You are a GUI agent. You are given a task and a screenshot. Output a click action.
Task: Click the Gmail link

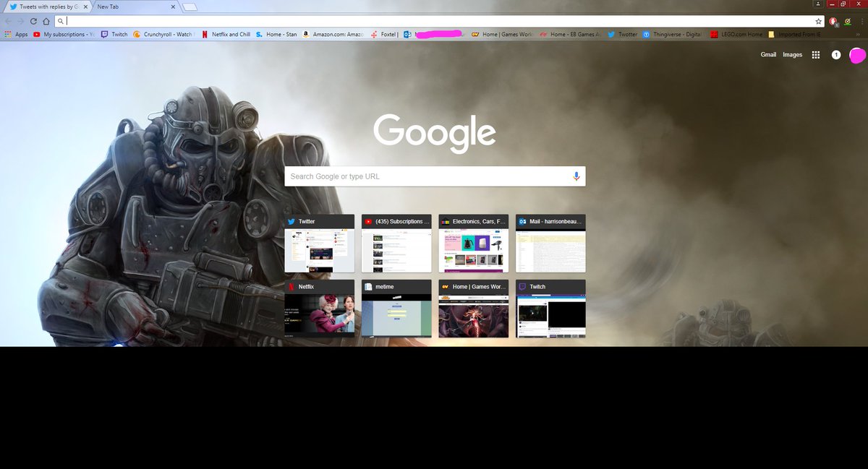coord(768,55)
